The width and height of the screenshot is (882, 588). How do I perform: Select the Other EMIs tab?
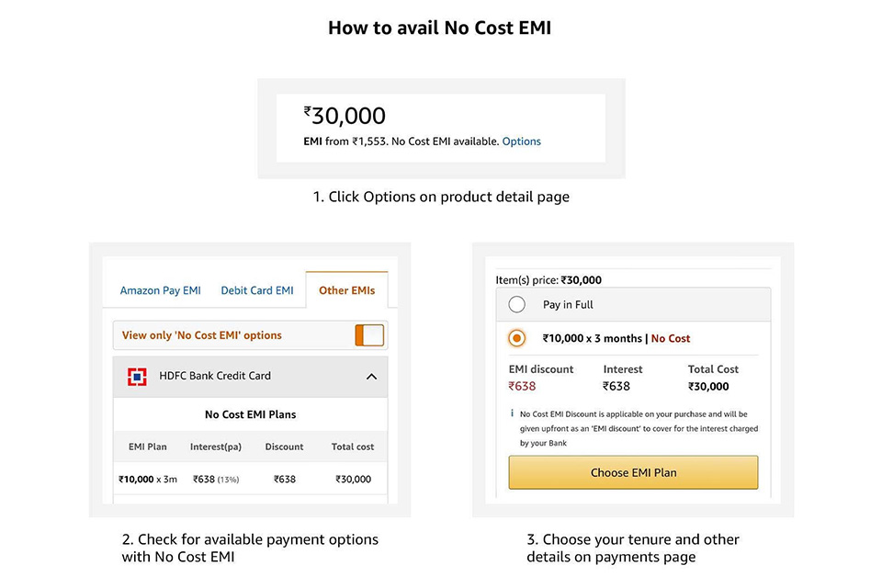346,290
